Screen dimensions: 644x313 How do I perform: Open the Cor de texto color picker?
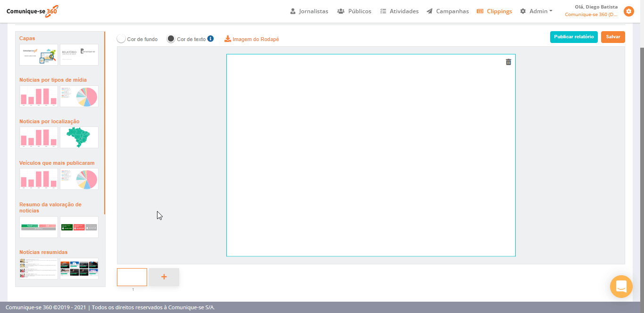coord(171,39)
